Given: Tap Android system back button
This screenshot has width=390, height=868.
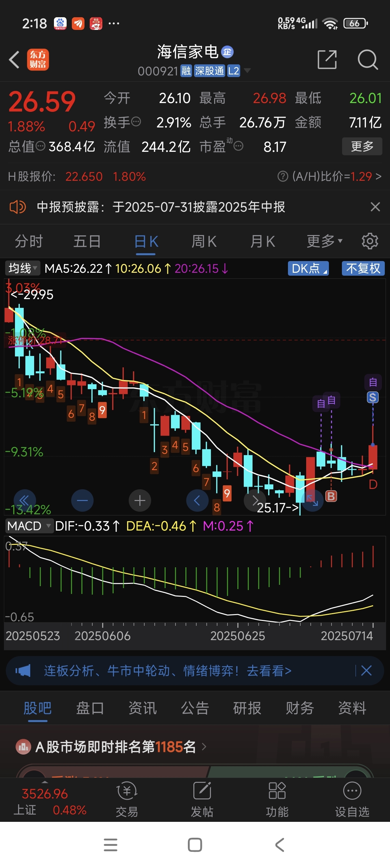Looking at the screenshot, I should [279, 845].
